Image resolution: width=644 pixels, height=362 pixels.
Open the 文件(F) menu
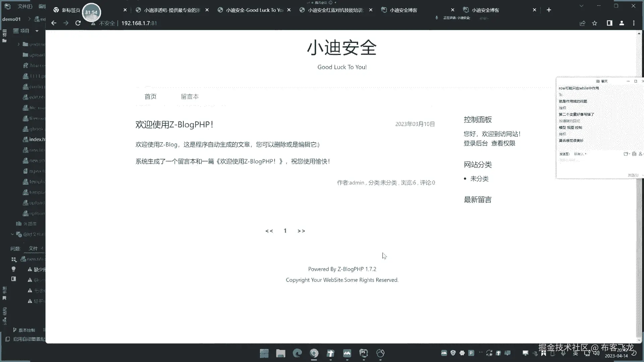coord(25,6)
